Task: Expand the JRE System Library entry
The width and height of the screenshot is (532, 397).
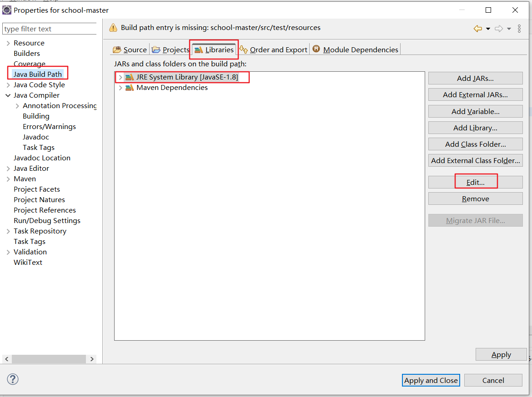Action: pos(120,77)
